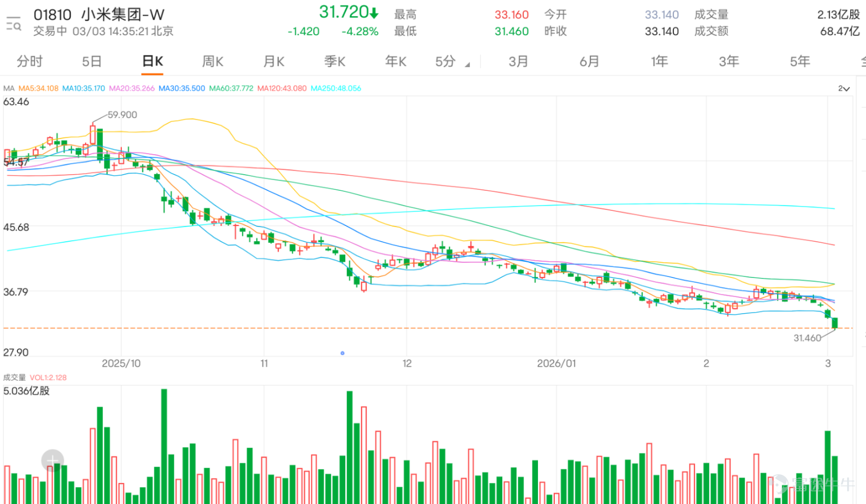Select the 年K yearly chart tab
This screenshot has height=504, width=866.
[396, 62]
